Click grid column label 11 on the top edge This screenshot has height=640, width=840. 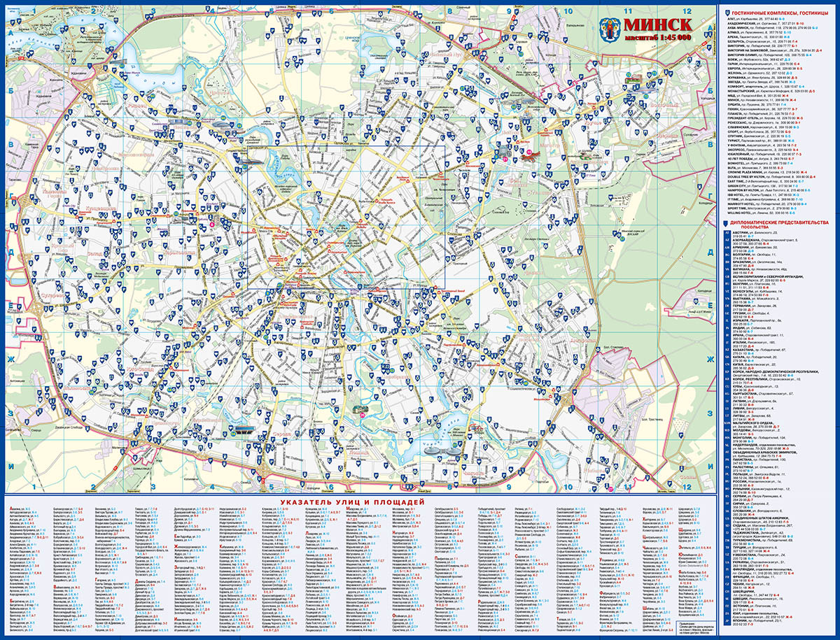[628, 12]
